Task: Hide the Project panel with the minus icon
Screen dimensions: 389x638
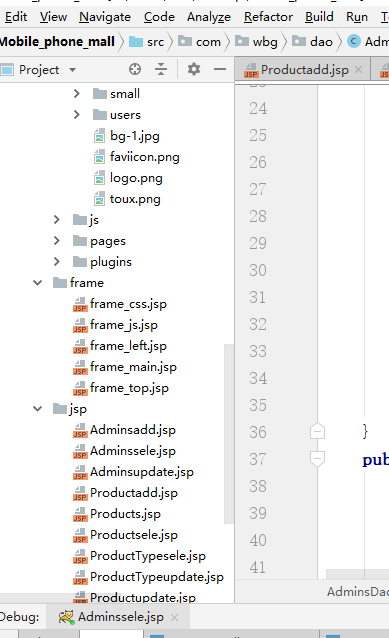Action: pos(220,70)
